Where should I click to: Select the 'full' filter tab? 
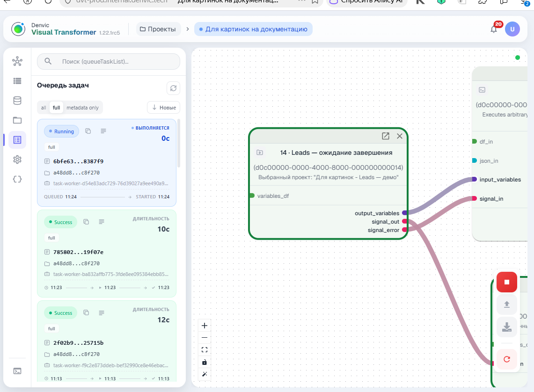tap(57, 108)
